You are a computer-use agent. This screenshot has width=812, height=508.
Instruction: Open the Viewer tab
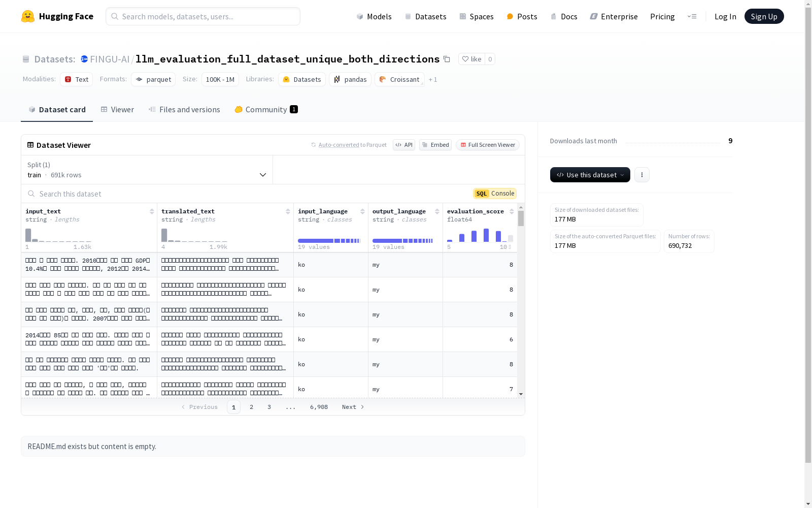[x=117, y=110]
